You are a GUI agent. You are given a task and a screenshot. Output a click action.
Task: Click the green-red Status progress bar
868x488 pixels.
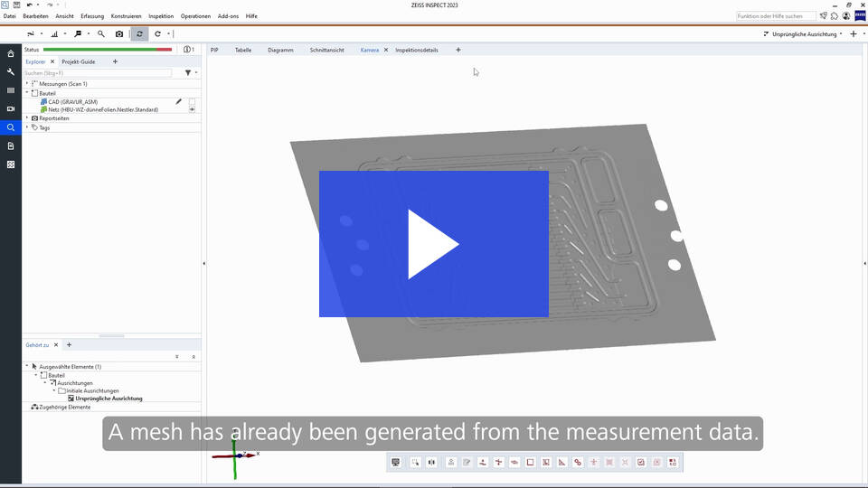[108, 50]
